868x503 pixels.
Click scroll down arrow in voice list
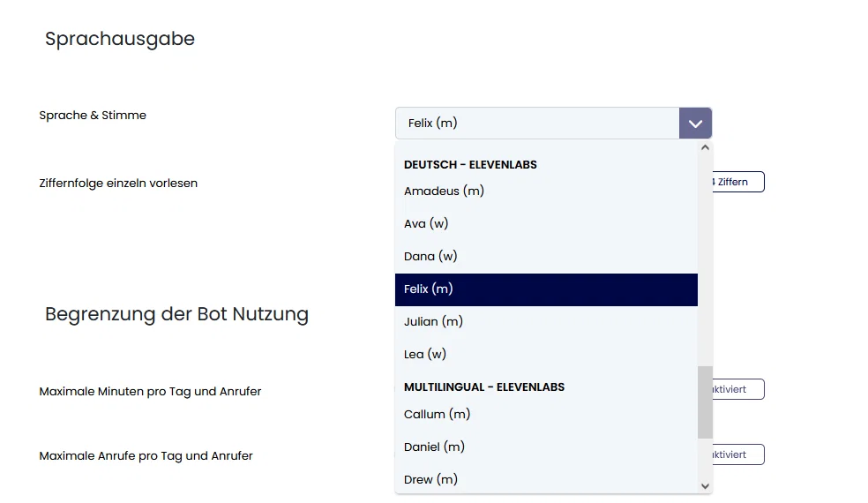pos(705,486)
